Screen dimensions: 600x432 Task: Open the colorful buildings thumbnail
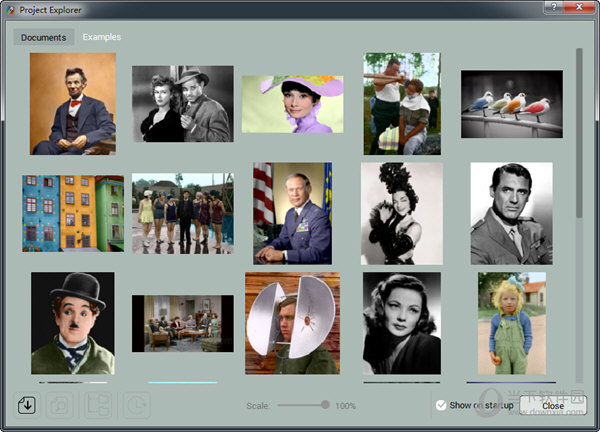pyautogui.click(x=73, y=214)
